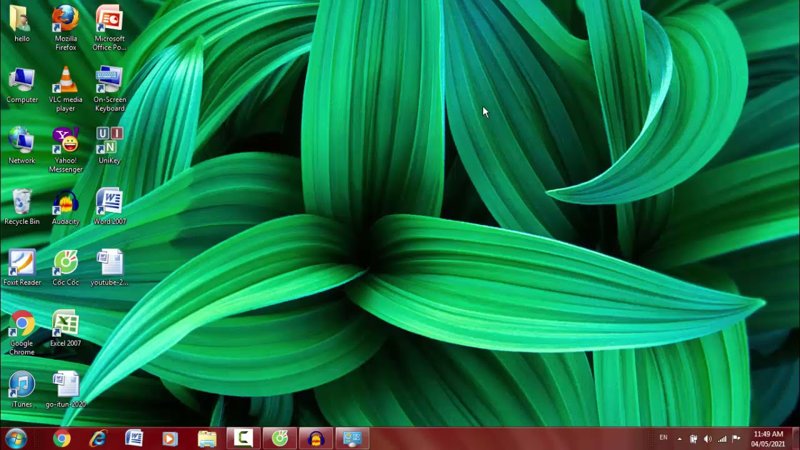Screen dimensions: 800x450
Task: Open the volume speaker tray icon
Action: coord(708,439)
